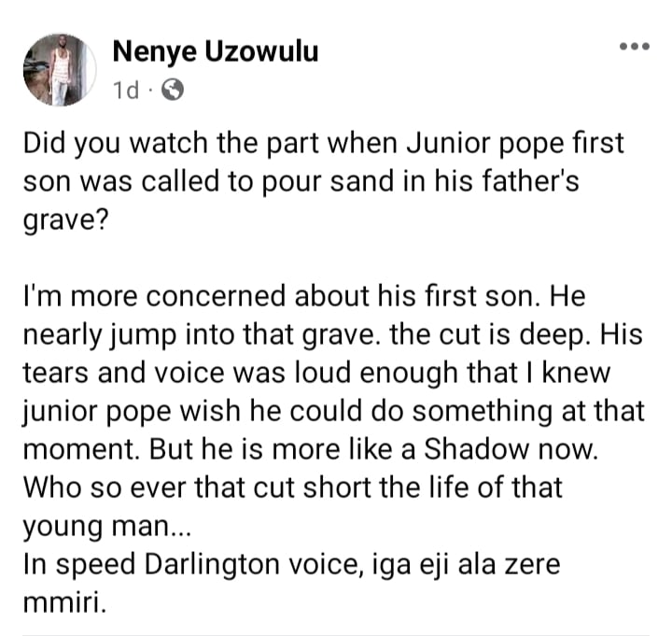The height and width of the screenshot is (636, 672).
Task: Open the Nenye Uzowulu profile name link
Action: pos(215,51)
